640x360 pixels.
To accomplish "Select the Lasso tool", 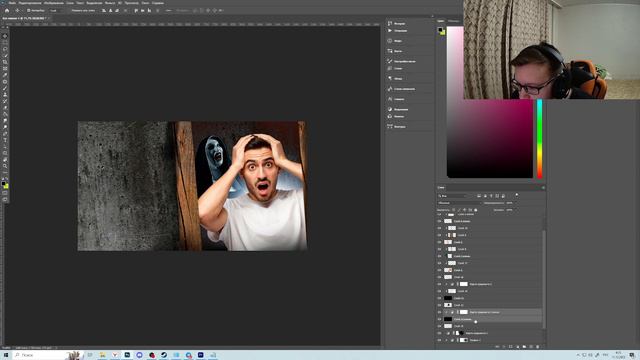I will click(5, 49).
